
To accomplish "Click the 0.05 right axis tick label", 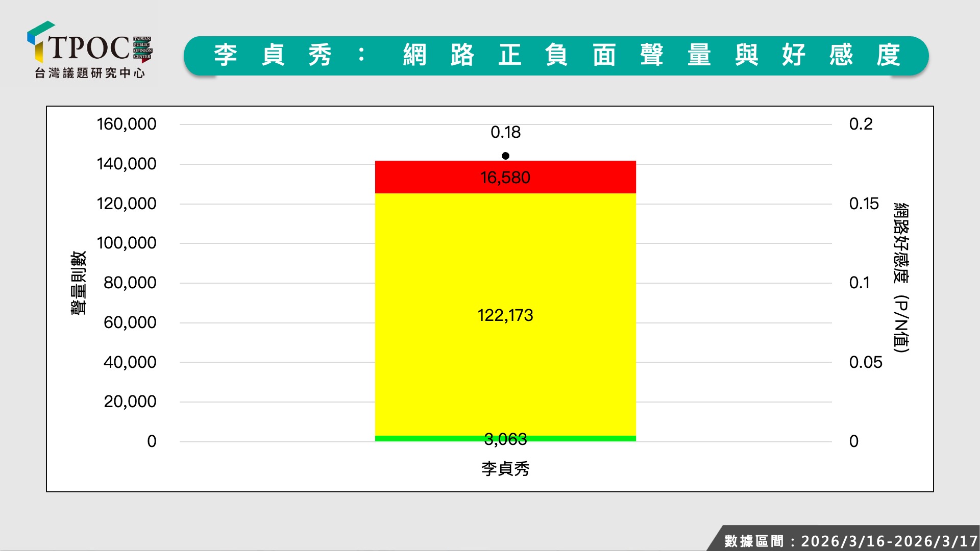I will (x=865, y=362).
